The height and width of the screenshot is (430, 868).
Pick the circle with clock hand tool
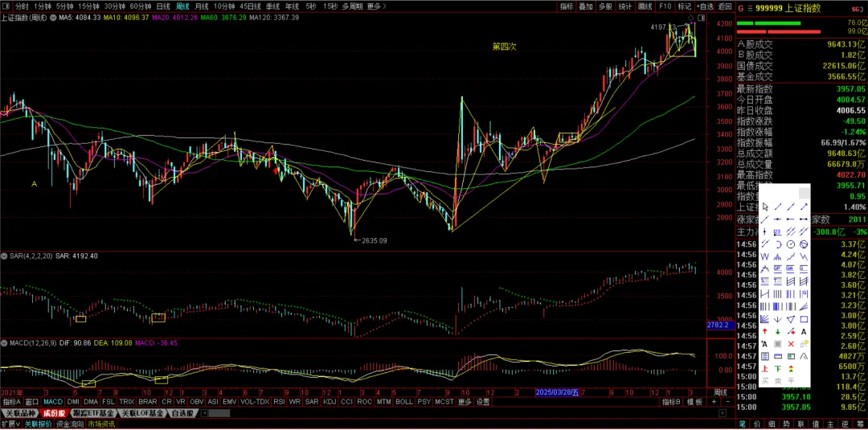pos(791,244)
